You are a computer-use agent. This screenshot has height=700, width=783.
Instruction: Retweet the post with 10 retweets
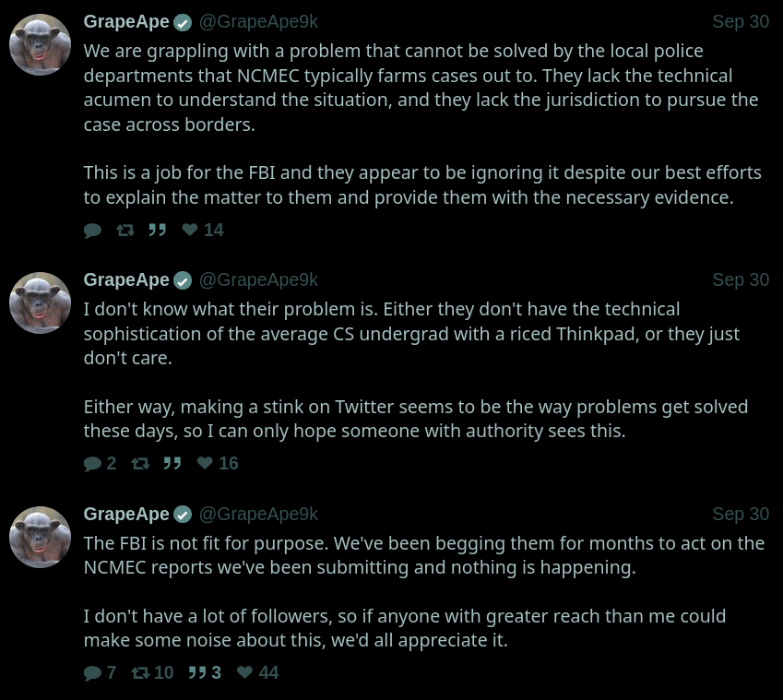click(x=152, y=672)
